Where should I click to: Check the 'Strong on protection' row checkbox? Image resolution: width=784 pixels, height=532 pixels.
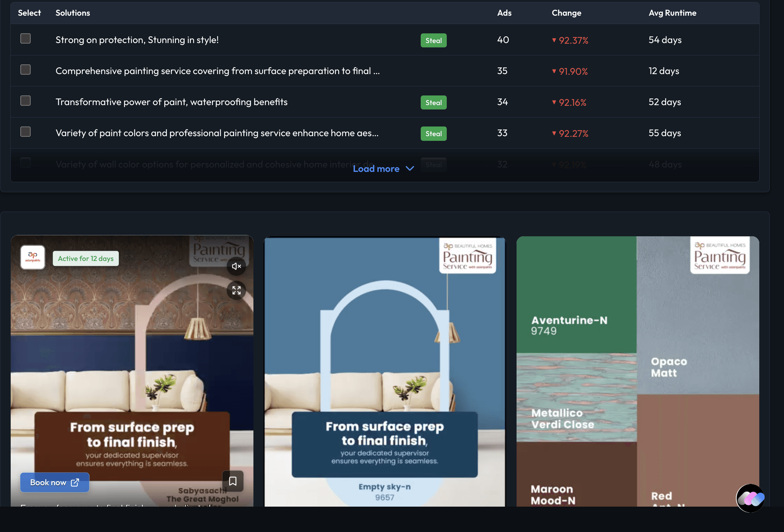pos(26,39)
